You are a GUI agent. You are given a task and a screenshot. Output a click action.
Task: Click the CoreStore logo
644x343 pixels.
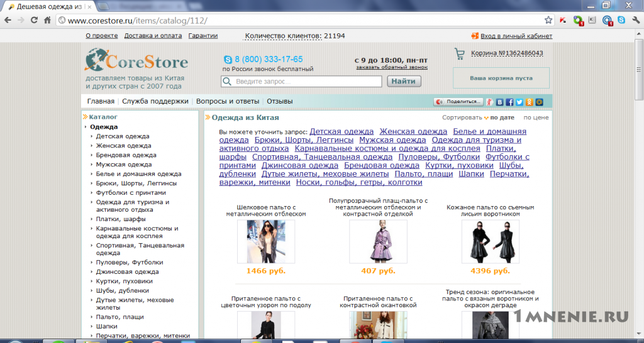coord(136,60)
